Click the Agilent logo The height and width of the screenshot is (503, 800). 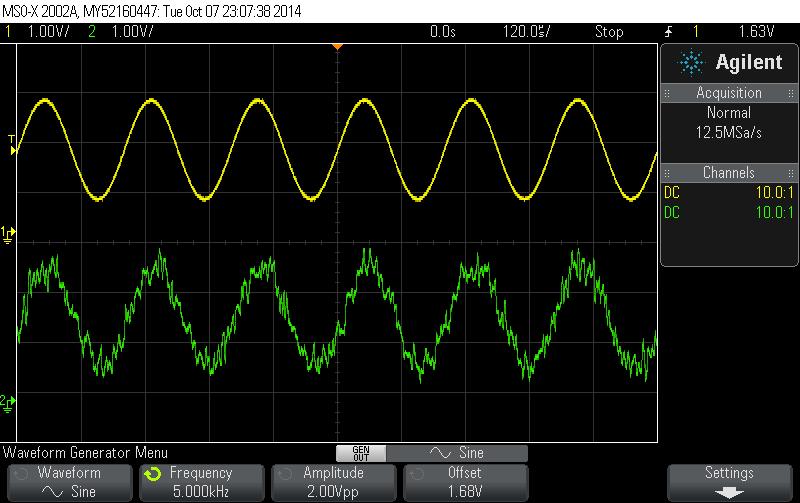coord(730,63)
